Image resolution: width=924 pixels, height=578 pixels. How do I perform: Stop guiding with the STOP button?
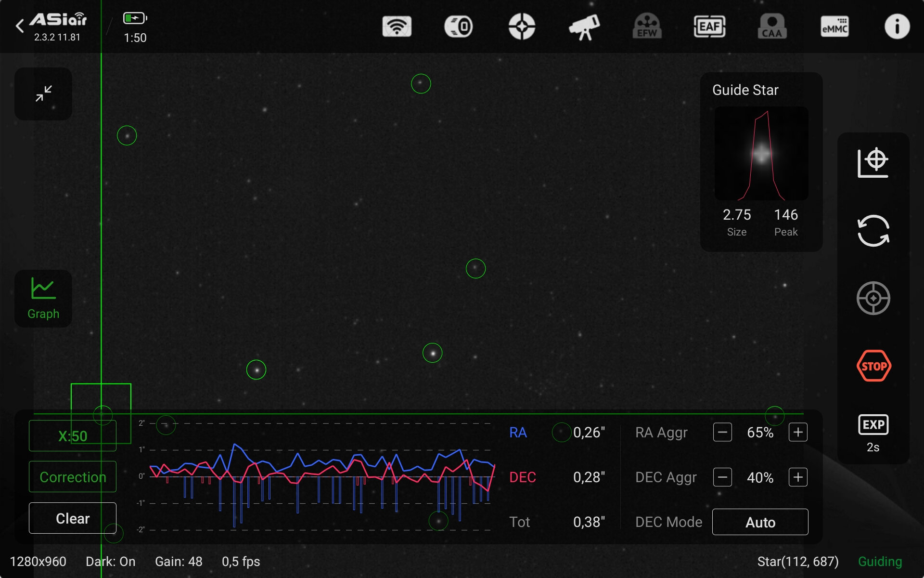873,366
